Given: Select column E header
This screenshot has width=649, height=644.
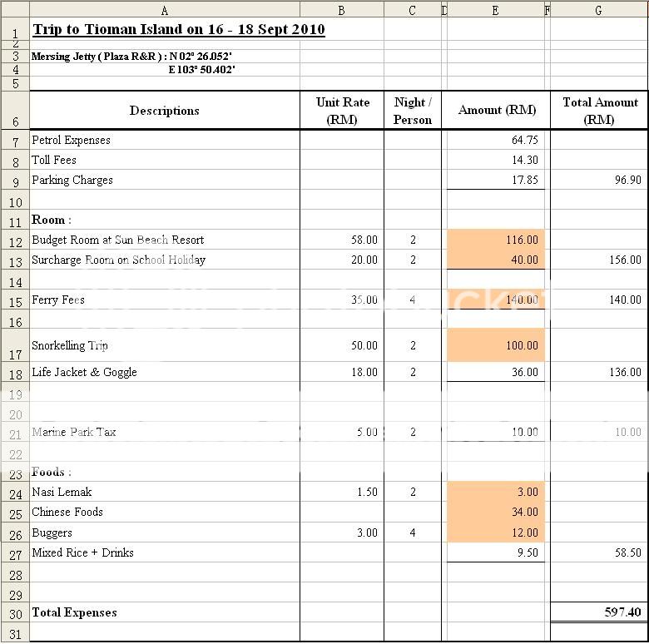Looking at the screenshot, I should (495, 10).
